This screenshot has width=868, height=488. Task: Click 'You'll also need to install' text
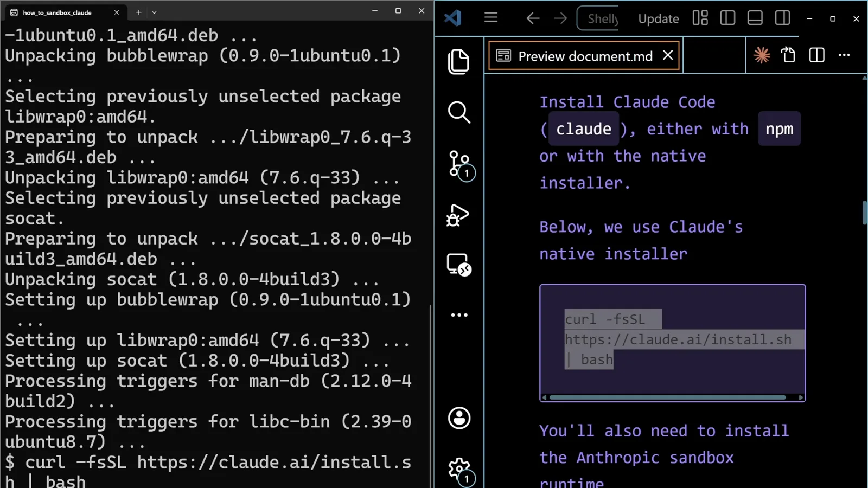coord(664,431)
